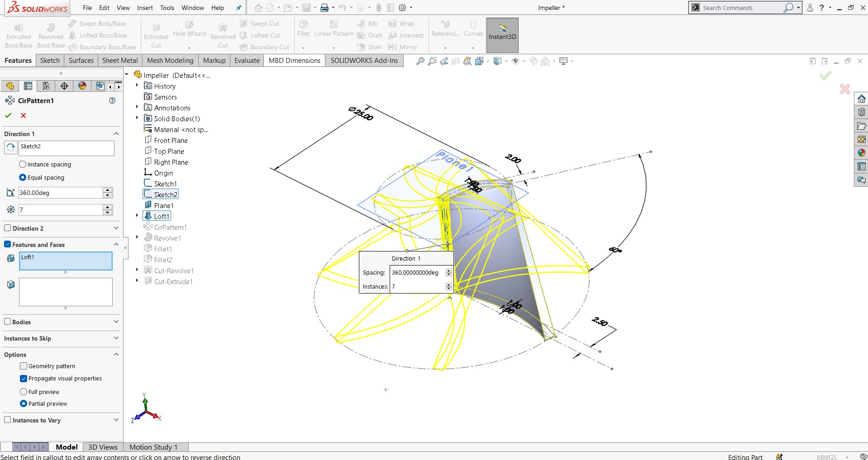Click large red cancel X in viewport corner
The image size is (868, 460).
point(844,89)
